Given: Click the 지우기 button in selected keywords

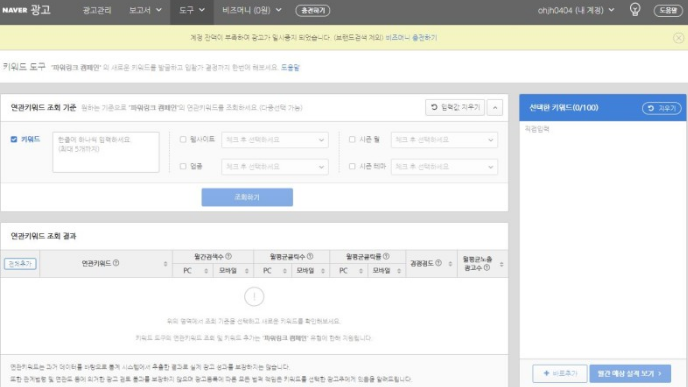Looking at the screenshot, I should (662, 108).
